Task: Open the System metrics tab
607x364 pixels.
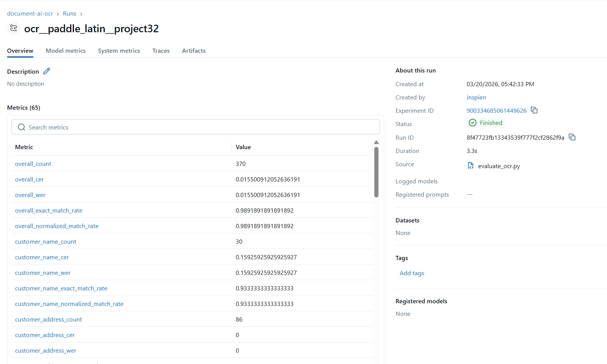Action: pos(119,51)
